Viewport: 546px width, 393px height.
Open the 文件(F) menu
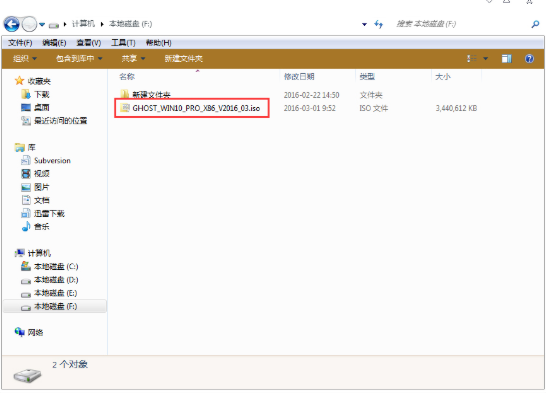(x=20, y=43)
